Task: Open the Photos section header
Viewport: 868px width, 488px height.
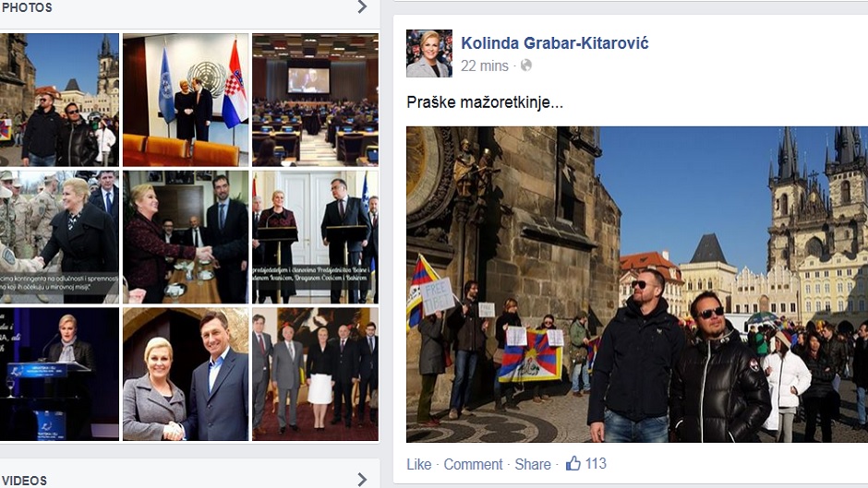Action: coord(27,7)
